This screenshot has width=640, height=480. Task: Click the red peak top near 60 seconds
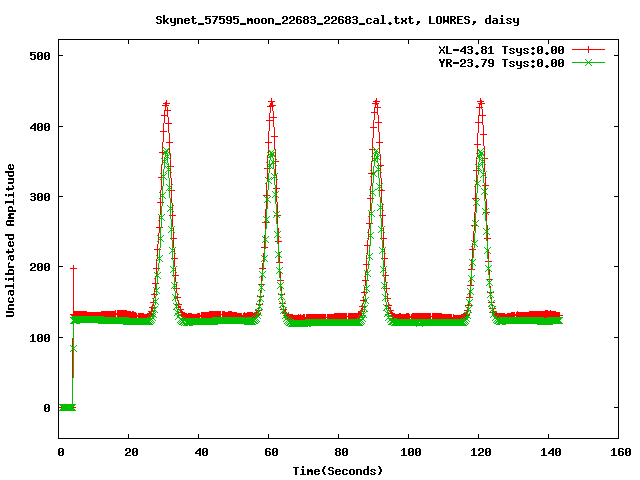click(x=271, y=103)
